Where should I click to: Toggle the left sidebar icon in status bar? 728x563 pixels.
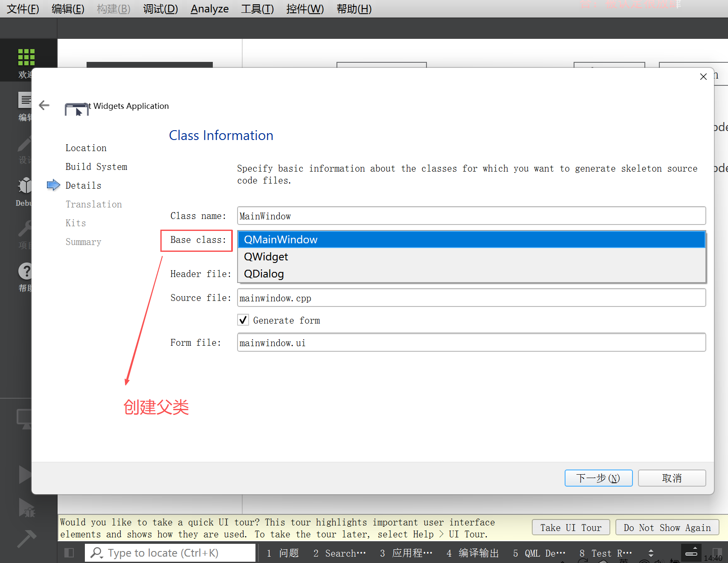69,553
